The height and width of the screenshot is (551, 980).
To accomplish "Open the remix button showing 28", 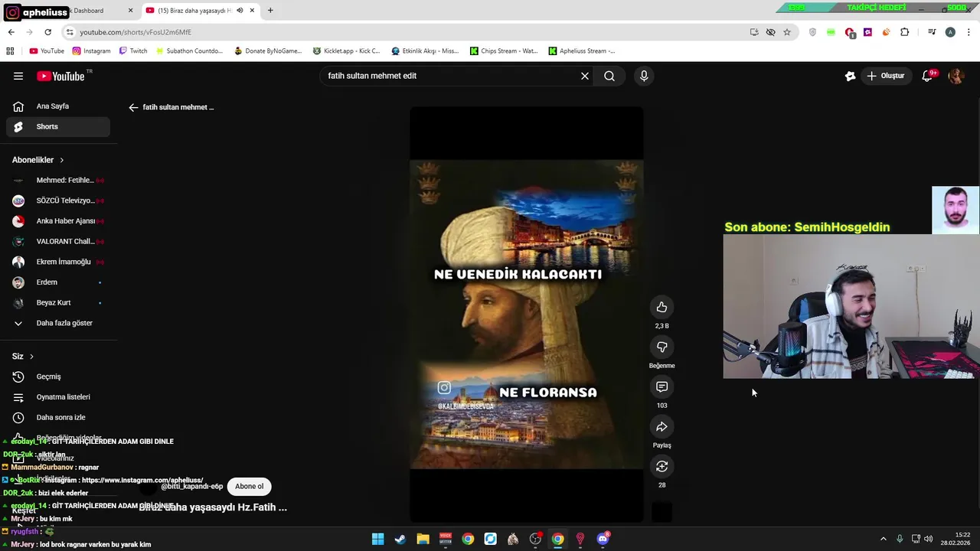I will pos(661,467).
